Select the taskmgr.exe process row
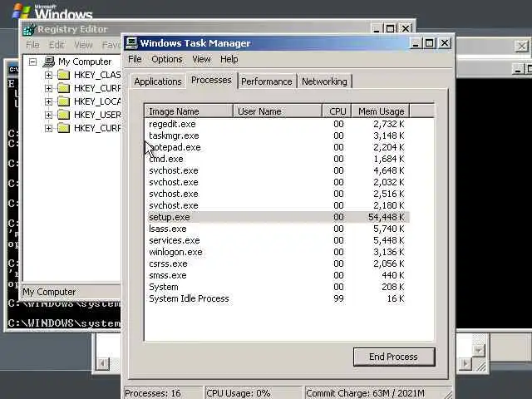The image size is (532, 399). [277, 135]
